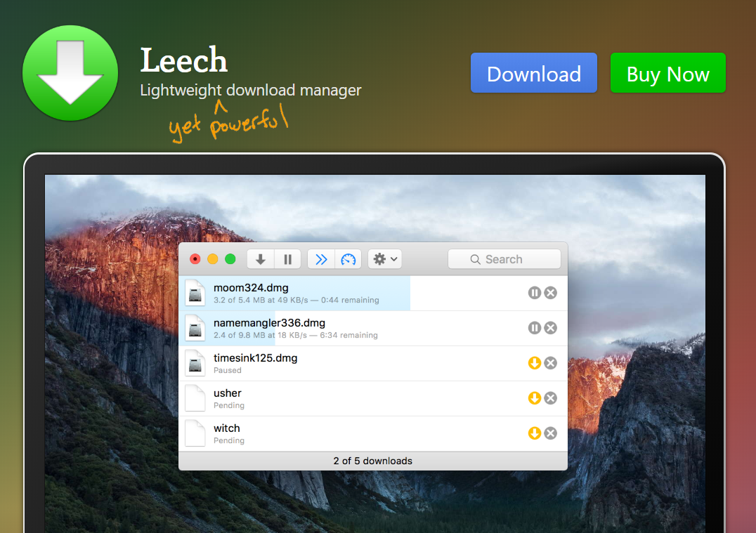Select the moom324.dmg file name
Viewport: 756px width, 533px height.
point(251,288)
